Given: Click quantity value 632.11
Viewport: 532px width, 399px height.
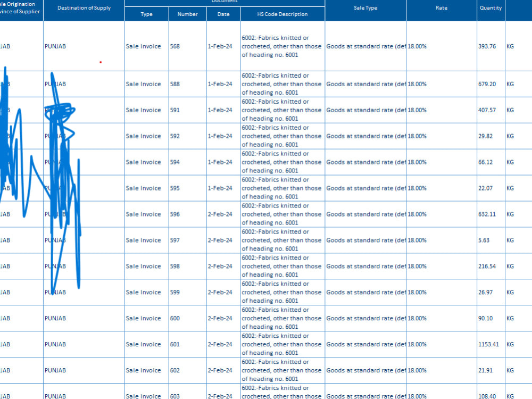Looking at the screenshot, I should (x=487, y=214).
